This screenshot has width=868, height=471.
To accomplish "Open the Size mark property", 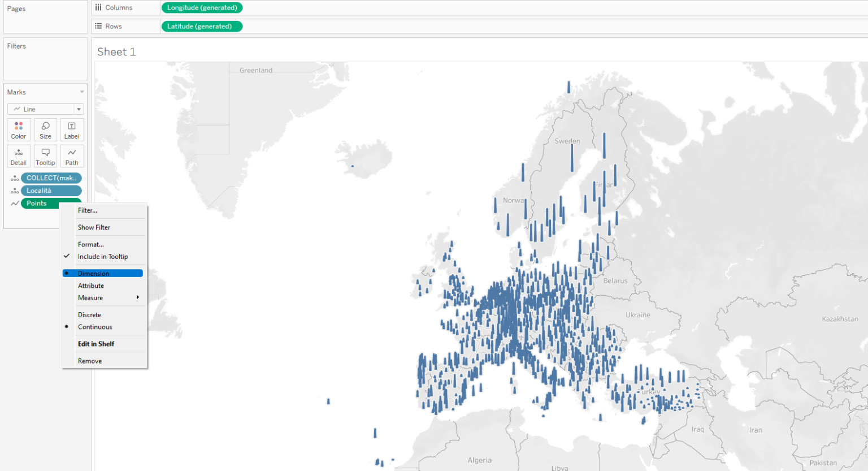I will coord(45,129).
